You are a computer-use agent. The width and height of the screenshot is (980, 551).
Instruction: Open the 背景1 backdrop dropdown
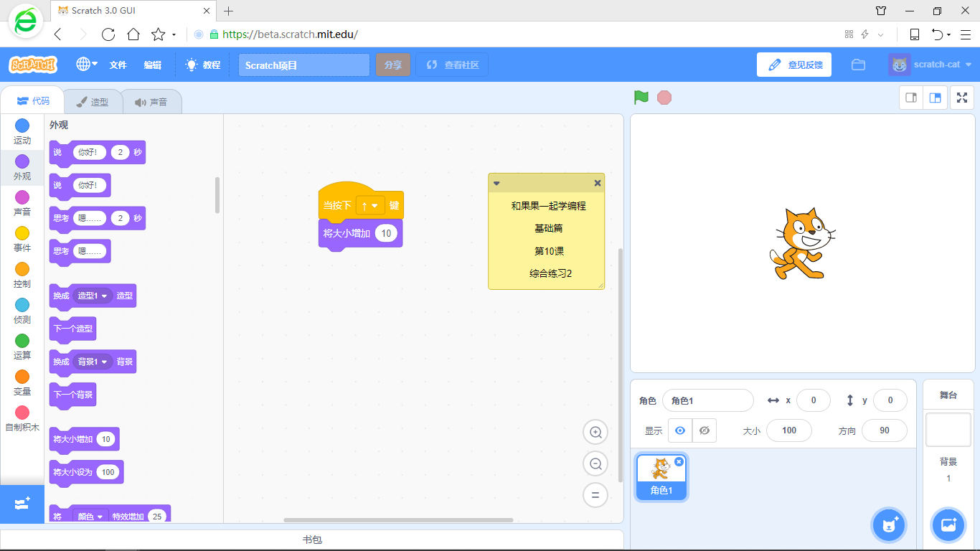(x=93, y=362)
